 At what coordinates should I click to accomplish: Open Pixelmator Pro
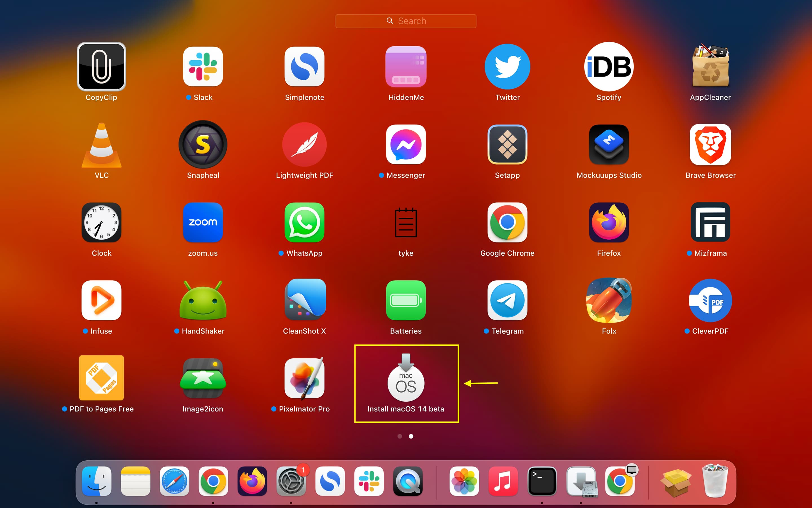pyautogui.click(x=304, y=378)
